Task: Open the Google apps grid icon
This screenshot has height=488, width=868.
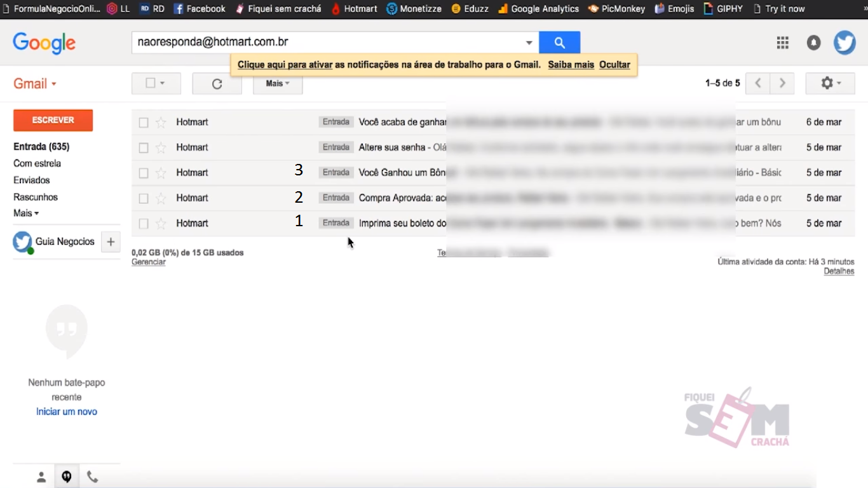Action: 782,43
